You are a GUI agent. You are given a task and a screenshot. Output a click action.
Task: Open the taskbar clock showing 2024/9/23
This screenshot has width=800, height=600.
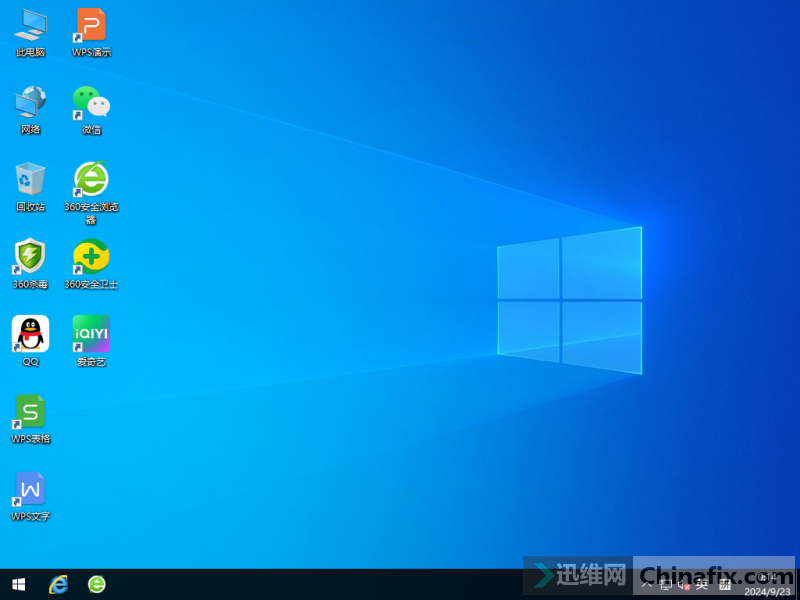767,585
